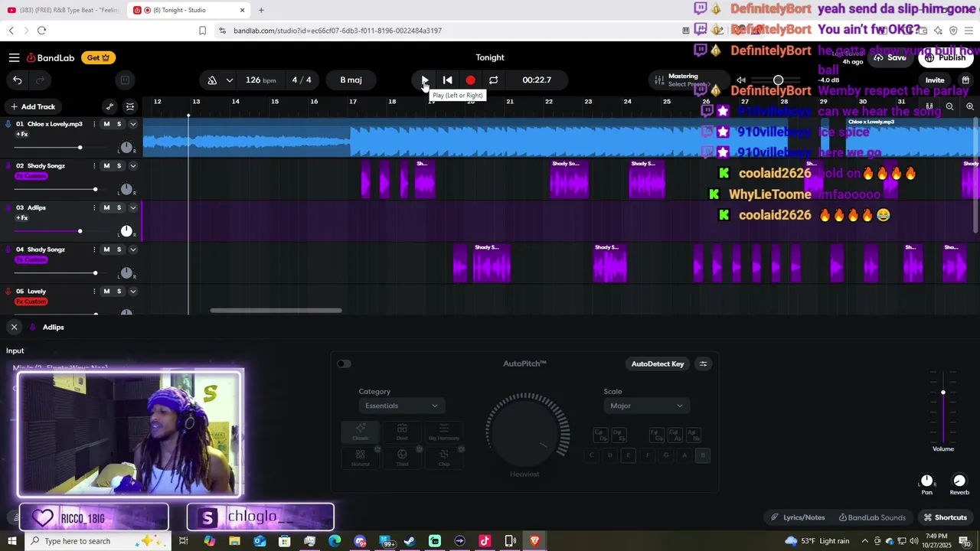Jump back to start of song

tap(448, 80)
